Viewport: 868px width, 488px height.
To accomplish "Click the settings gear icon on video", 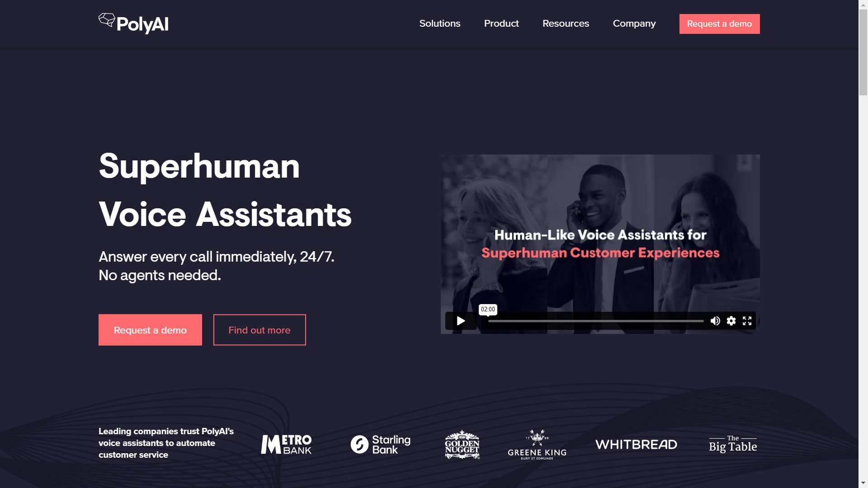I will (731, 320).
